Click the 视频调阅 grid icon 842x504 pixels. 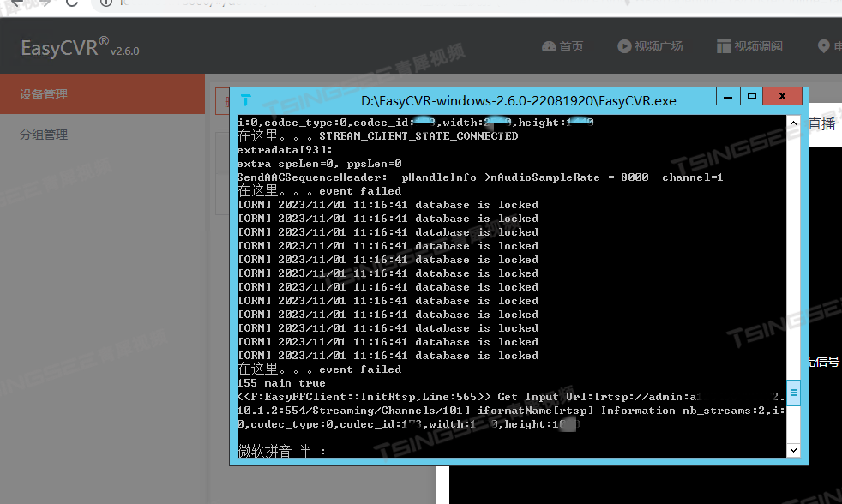pos(724,46)
